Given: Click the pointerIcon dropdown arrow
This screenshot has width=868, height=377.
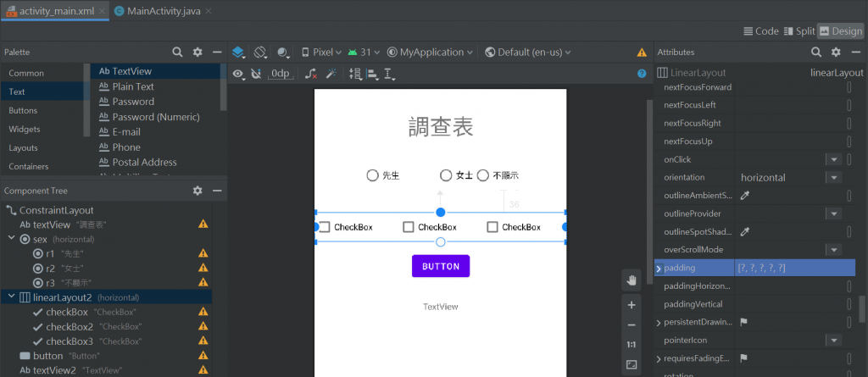Looking at the screenshot, I should (x=833, y=340).
